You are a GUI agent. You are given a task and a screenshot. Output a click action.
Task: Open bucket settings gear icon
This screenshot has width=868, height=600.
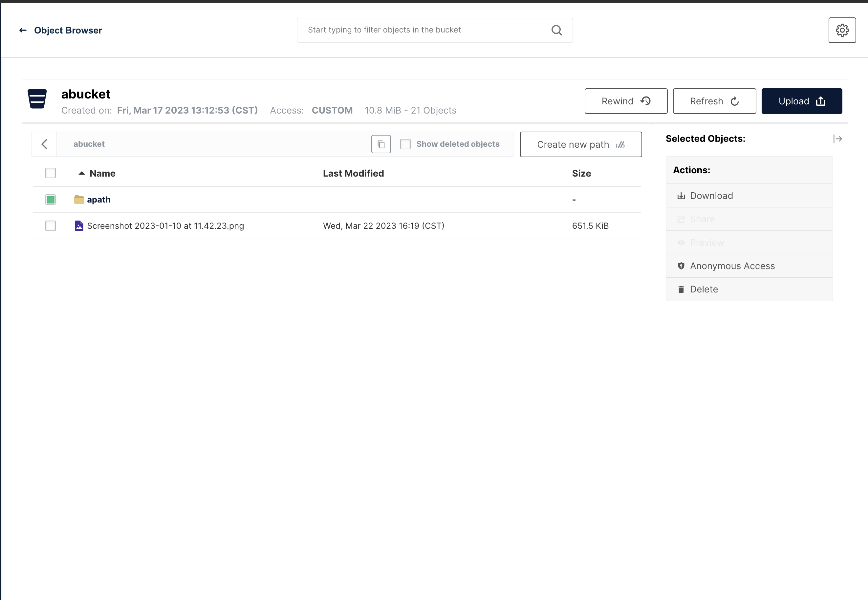click(x=842, y=30)
